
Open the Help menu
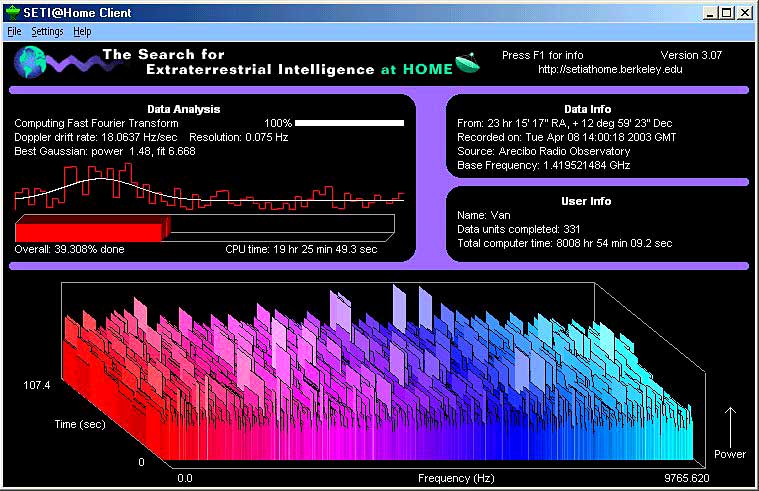pyautogui.click(x=82, y=31)
